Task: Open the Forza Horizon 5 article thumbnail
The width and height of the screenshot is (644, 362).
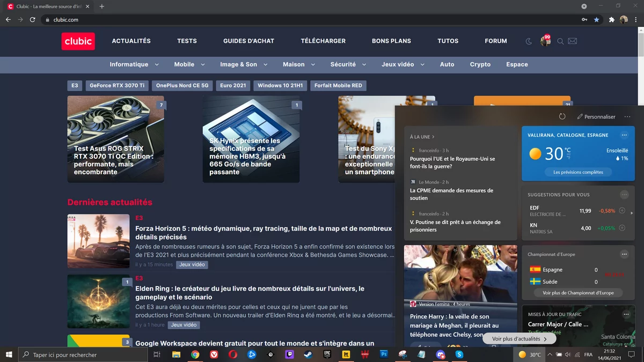Action: [98, 241]
